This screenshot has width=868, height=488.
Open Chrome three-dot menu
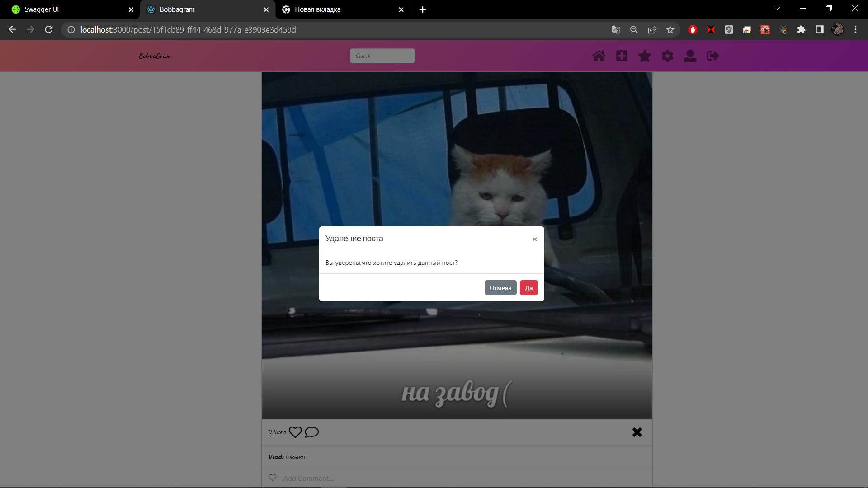(x=855, y=30)
